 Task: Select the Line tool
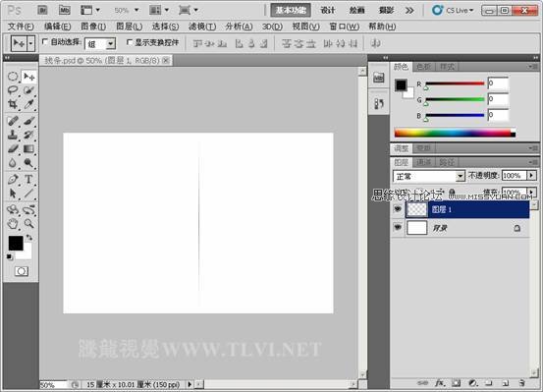28,194
